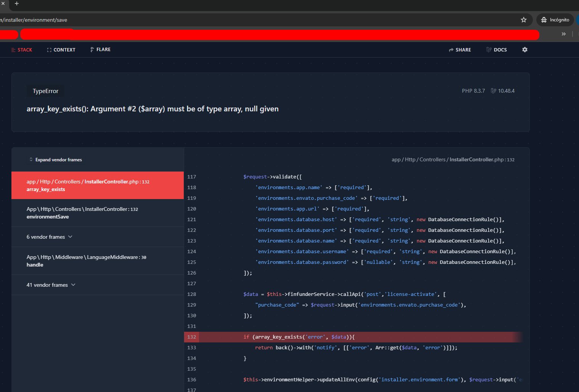
Task: Click the updateAllEnv code line 136
Action: click(383, 380)
